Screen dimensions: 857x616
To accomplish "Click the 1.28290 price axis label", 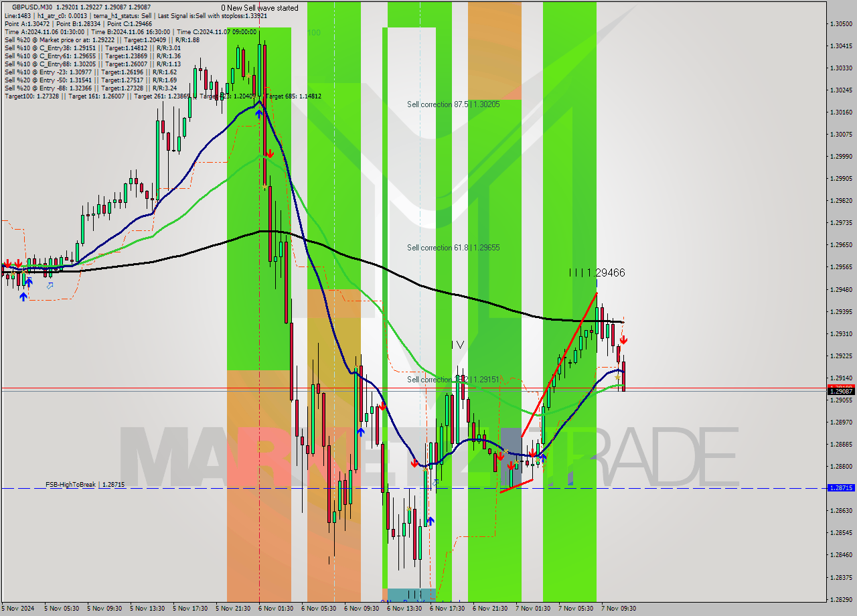I will point(841,599).
